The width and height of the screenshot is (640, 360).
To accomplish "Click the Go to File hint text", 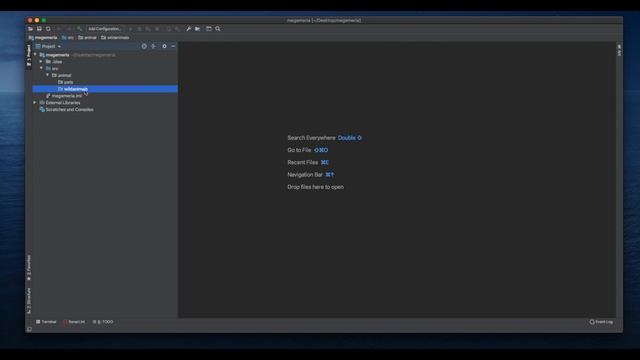I will tap(308, 150).
